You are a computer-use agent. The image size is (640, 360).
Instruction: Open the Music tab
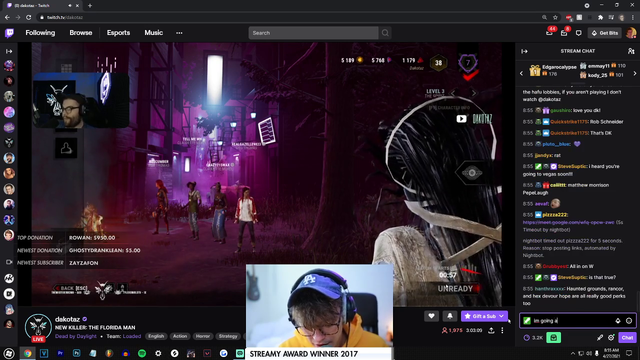[x=153, y=33]
